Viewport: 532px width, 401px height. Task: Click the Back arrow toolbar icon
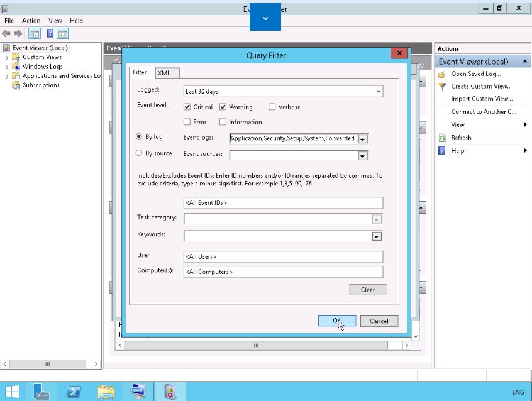[x=6, y=33]
